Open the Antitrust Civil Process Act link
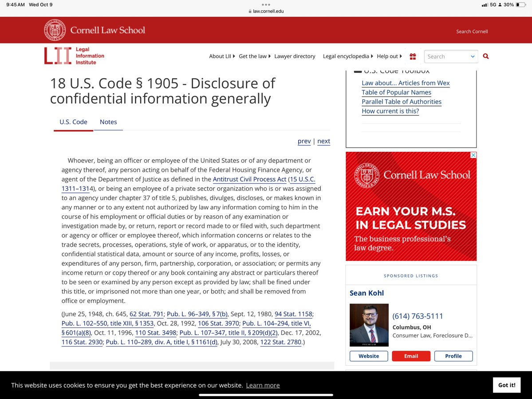Screen dimensions: 532x399 [249, 179]
